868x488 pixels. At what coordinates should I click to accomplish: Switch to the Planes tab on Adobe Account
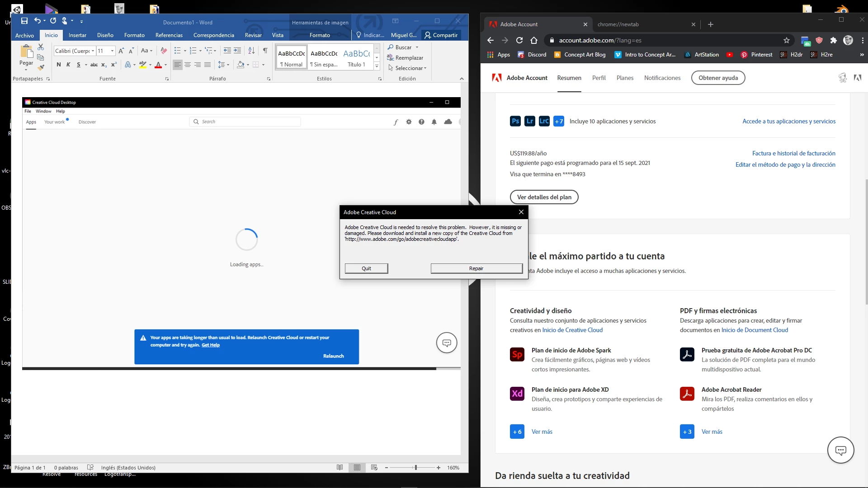[x=625, y=78]
